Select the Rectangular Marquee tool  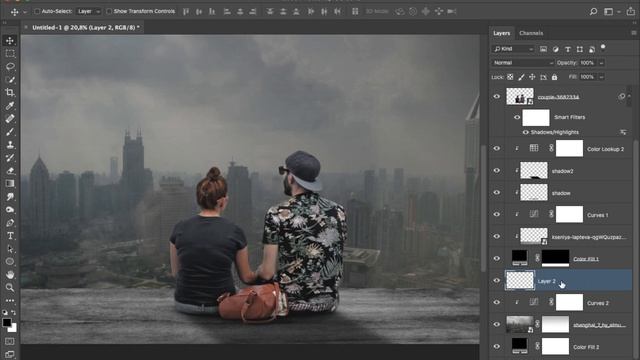tap(10, 53)
